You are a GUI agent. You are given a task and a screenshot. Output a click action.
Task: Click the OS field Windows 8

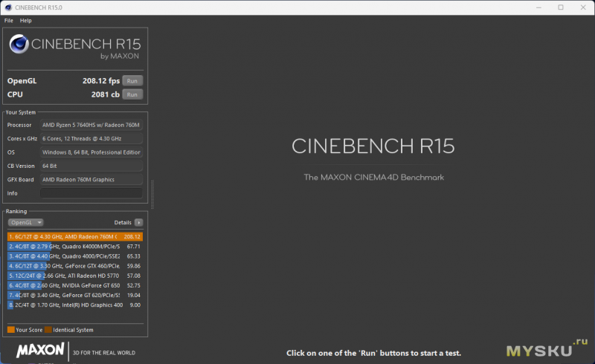(x=91, y=152)
